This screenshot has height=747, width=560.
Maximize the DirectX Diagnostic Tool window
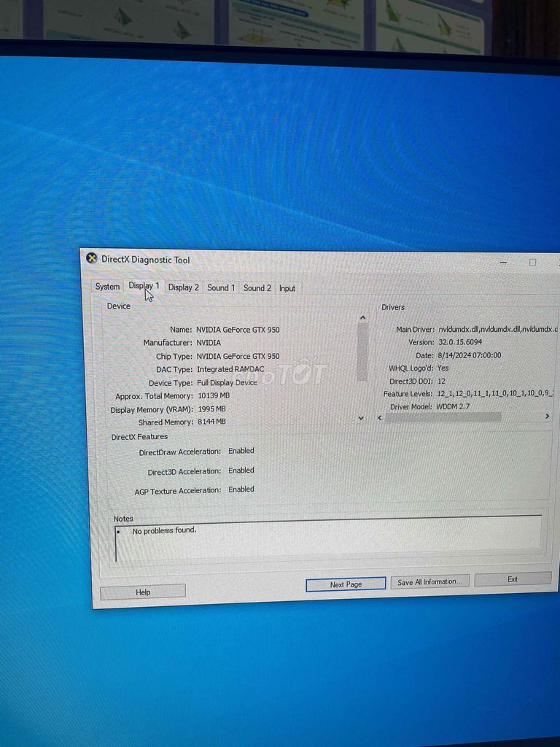[x=532, y=262]
